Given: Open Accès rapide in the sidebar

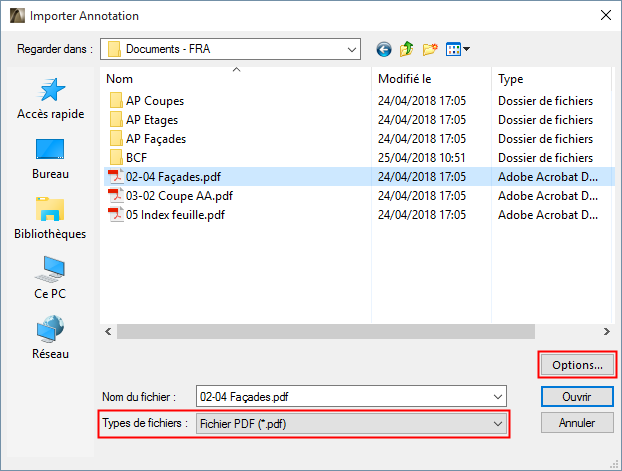Looking at the screenshot, I should click(51, 99).
